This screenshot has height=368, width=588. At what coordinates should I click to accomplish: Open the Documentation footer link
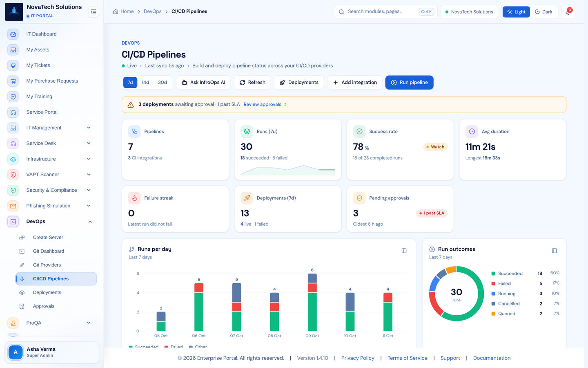click(x=492, y=358)
